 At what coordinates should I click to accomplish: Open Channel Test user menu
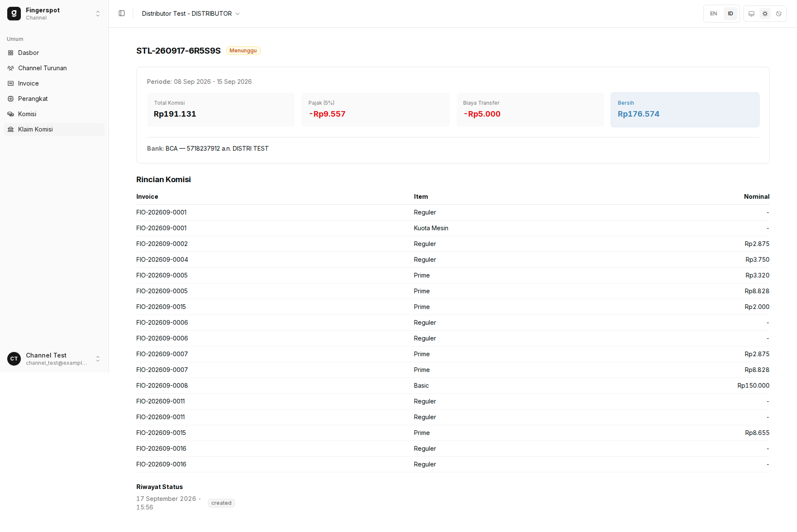pyautogui.click(x=54, y=359)
